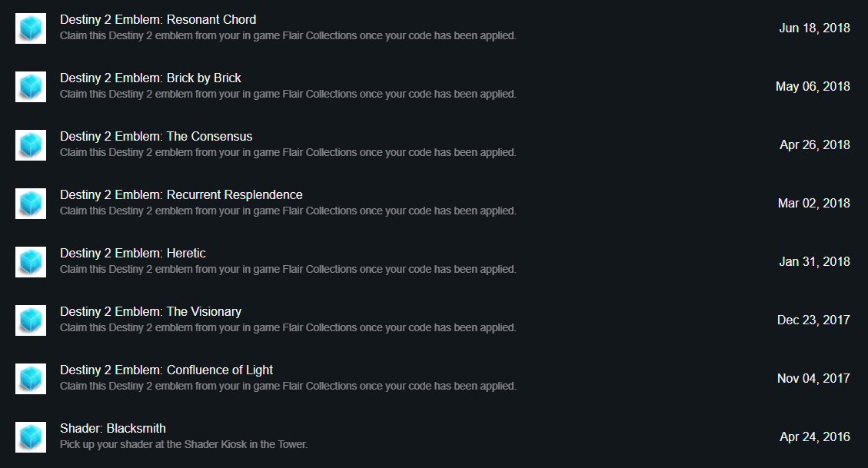Open the Destiny 2 Emblem: Resonant Chord title

(158, 19)
